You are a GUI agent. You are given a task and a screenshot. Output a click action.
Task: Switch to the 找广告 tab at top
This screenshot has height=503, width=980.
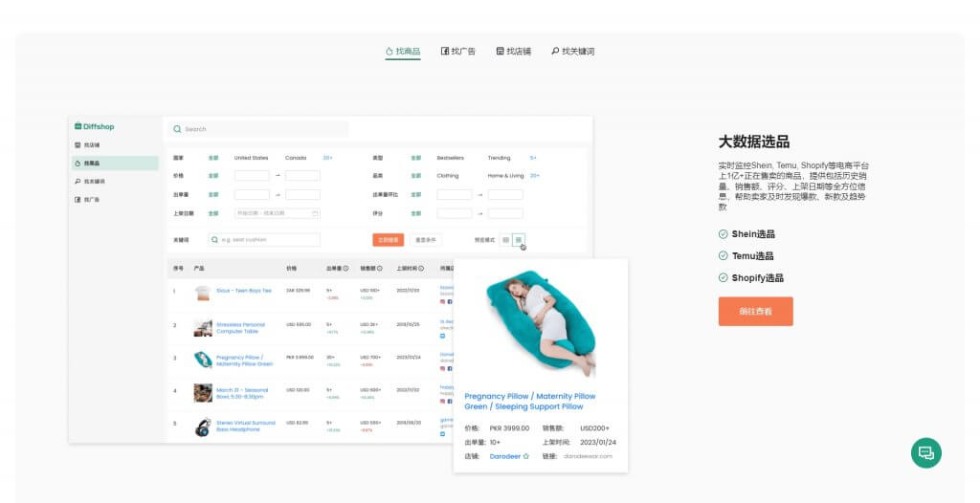coord(457,52)
